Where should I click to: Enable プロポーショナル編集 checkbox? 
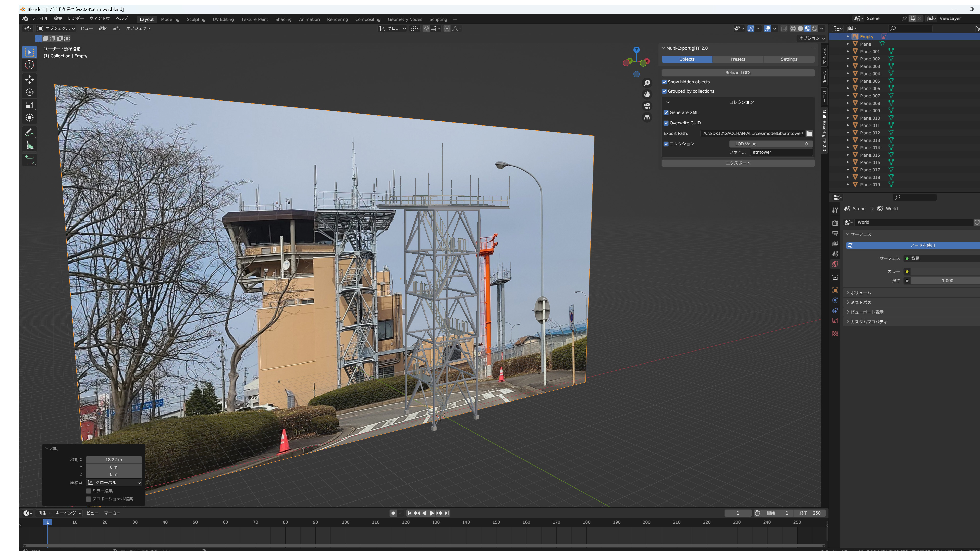tap(89, 499)
